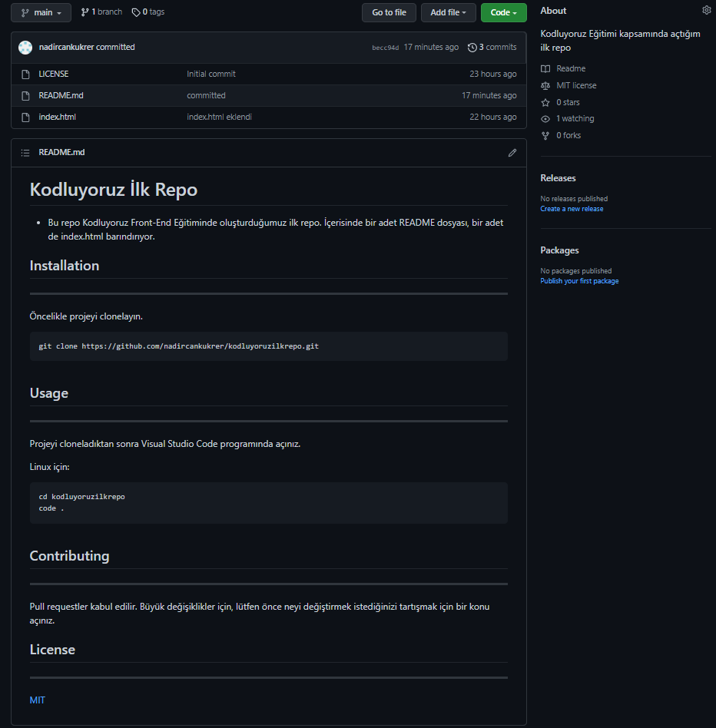Click the file icon beside index.html
This screenshot has height=728, width=716.
tap(26, 117)
